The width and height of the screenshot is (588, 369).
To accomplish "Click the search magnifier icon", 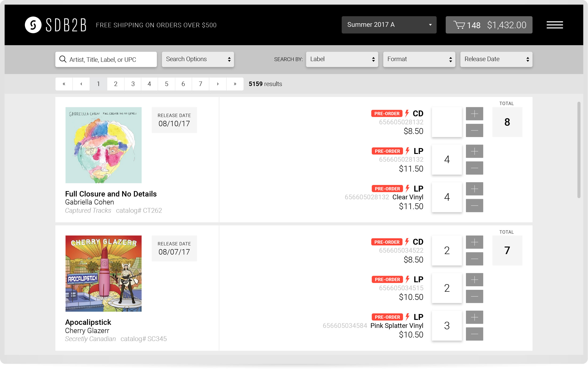I will [x=63, y=59].
